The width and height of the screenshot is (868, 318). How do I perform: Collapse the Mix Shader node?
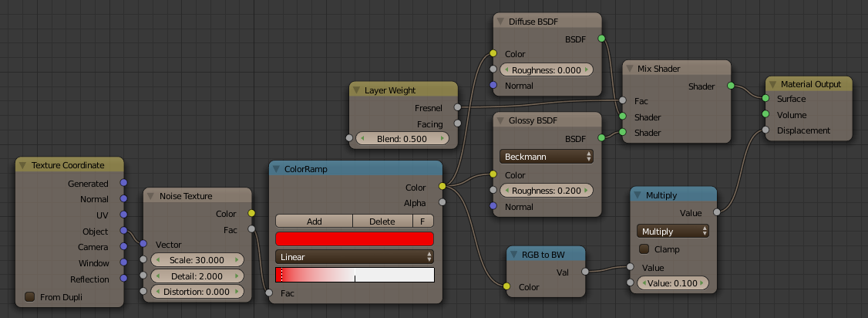[628, 69]
